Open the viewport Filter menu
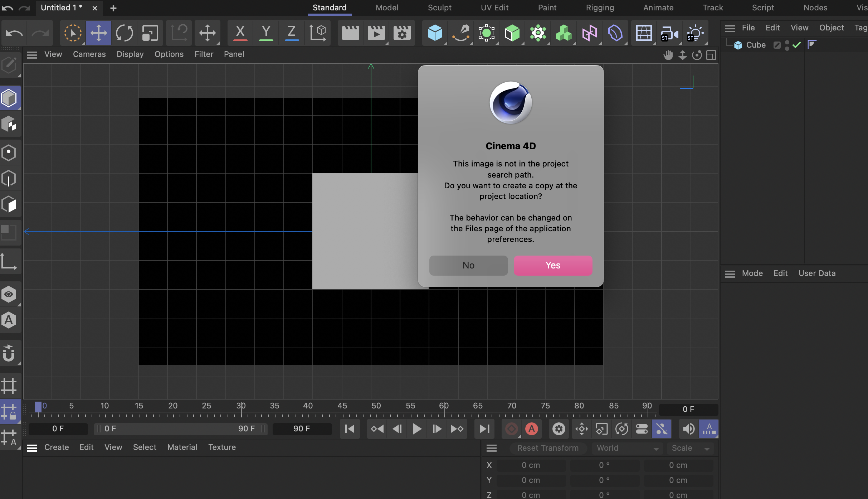 (x=204, y=54)
